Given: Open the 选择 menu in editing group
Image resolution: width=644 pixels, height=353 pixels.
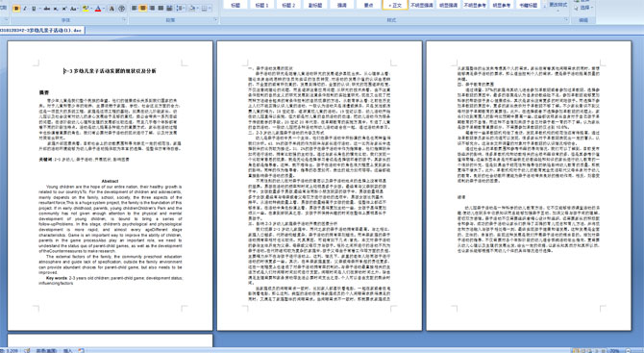Looking at the screenshot, I should pyautogui.click(x=584, y=8).
